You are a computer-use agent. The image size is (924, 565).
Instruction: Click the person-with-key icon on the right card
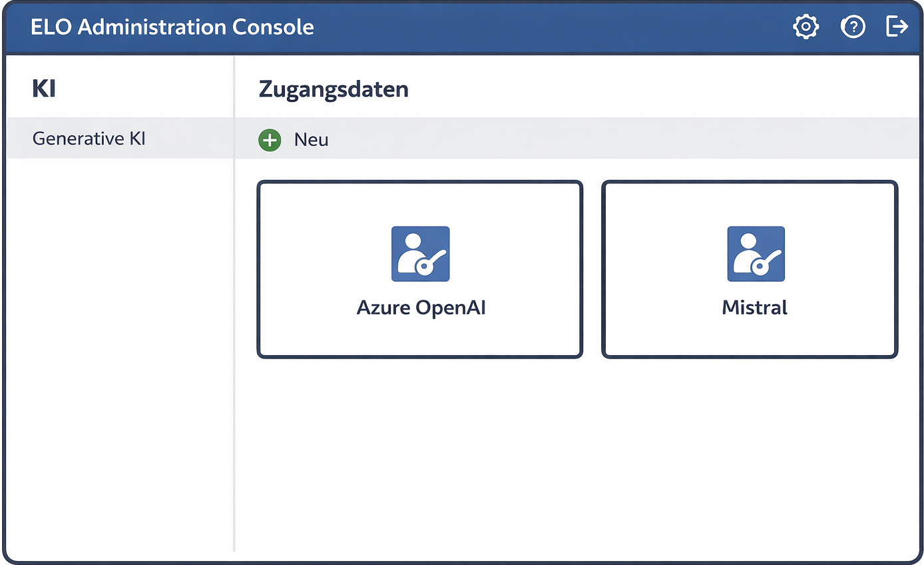coord(754,253)
